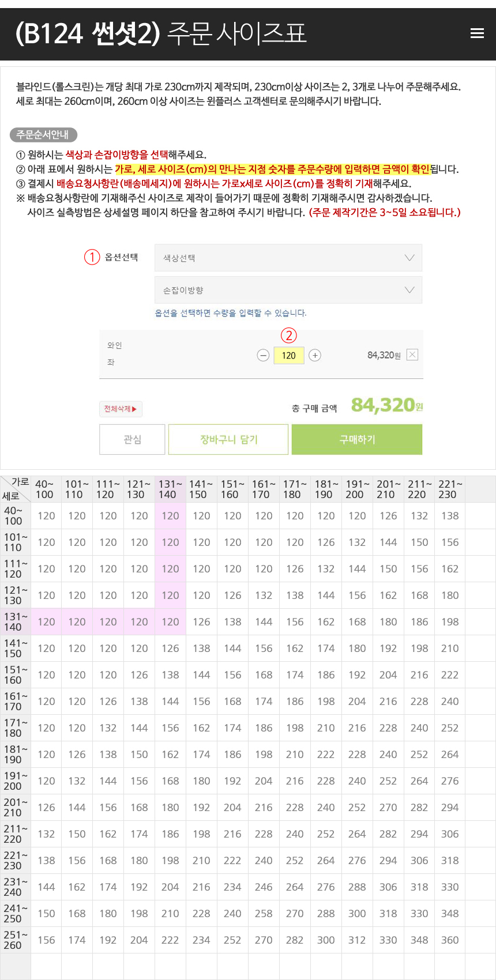Expand the 손잡이방향 handle direction dropdown
The width and height of the screenshot is (496, 980).
(x=288, y=290)
